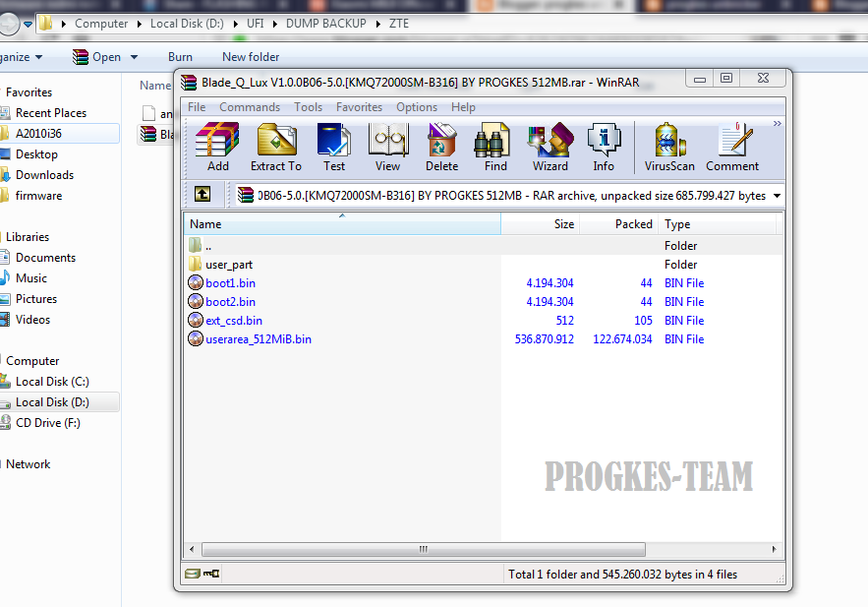Open the archive path dropdown arrow
Viewport: 868px width, 607px height.
tap(778, 196)
